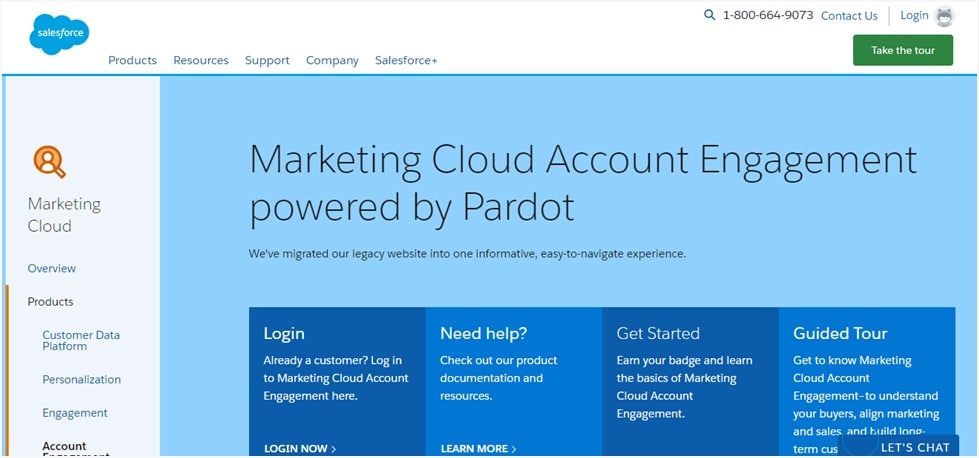The height and width of the screenshot is (458, 979).
Task: Open the Products menu
Action: (132, 60)
